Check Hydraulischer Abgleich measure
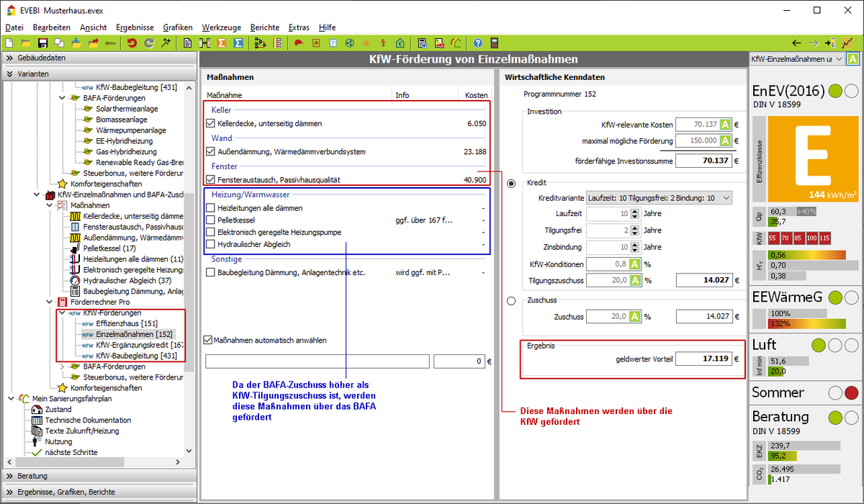Viewport: 864px width, 504px height. [x=210, y=245]
